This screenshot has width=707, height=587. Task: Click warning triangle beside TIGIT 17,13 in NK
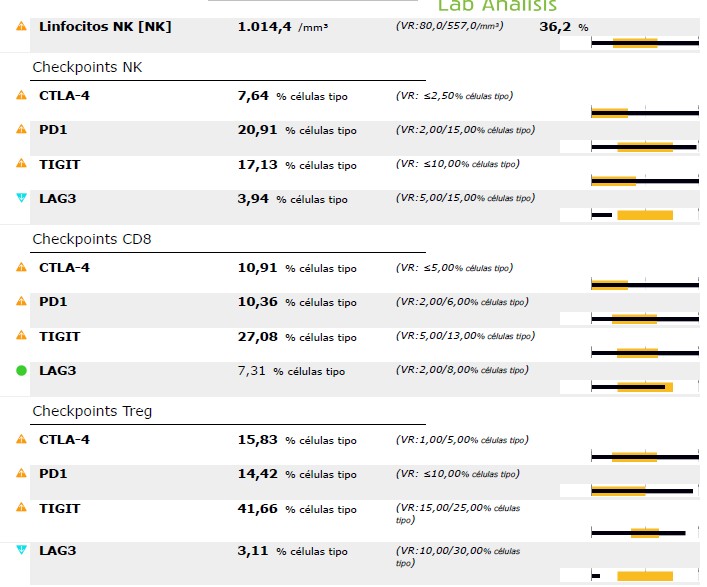21,164
